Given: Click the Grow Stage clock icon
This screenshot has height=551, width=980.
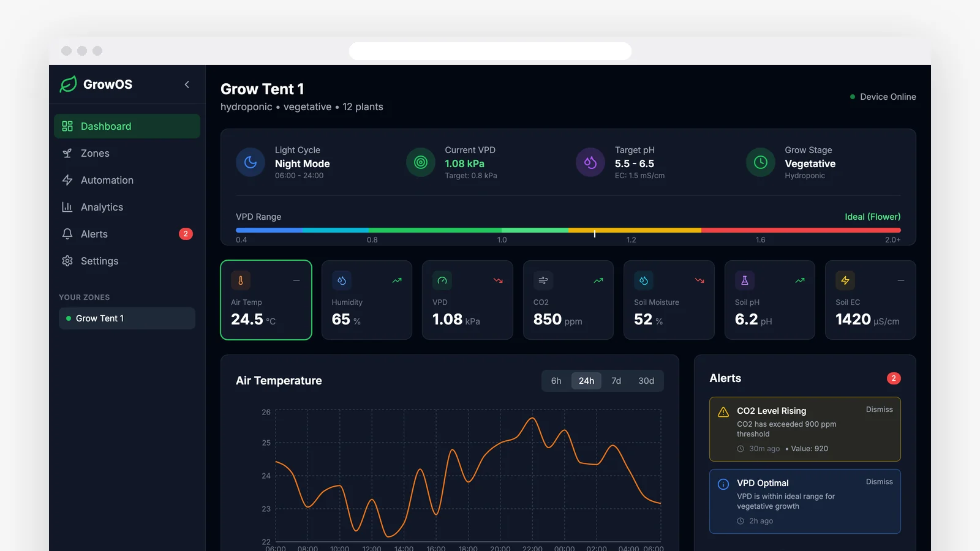Looking at the screenshot, I should click(761, 162).
